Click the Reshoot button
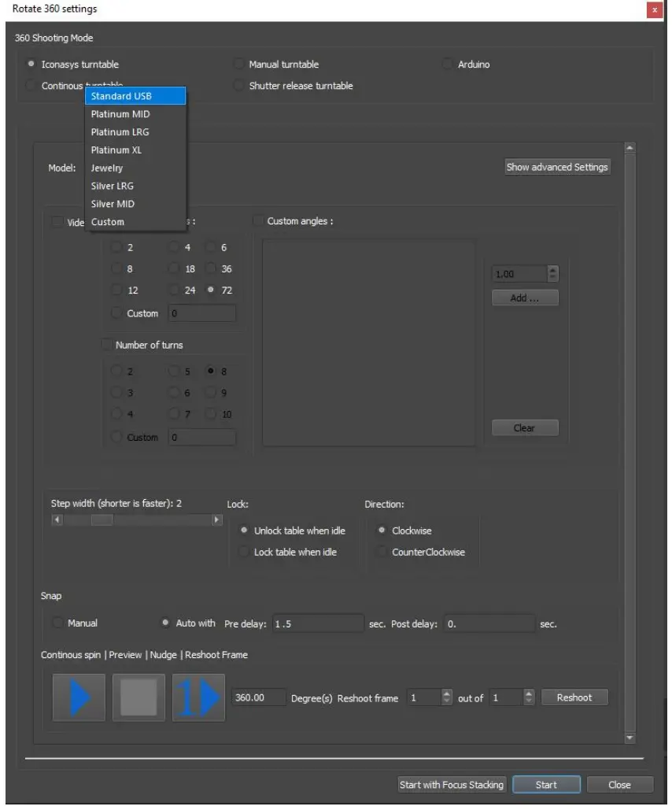The height and width of the screenshot is (810, 672). (x=574, y=697)
